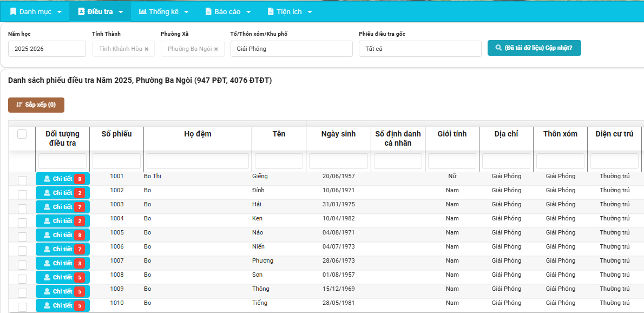Click the document icon beside Báo cáo
The height and width of the screenshot is (313, 644).
[x=209, y=11]
